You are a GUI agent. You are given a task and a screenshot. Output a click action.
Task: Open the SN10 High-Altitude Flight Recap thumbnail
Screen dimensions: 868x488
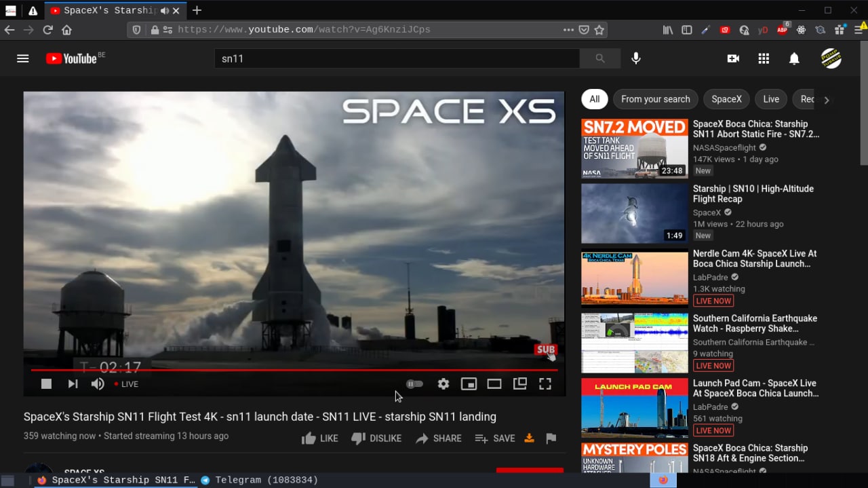(x=635, y=213)
